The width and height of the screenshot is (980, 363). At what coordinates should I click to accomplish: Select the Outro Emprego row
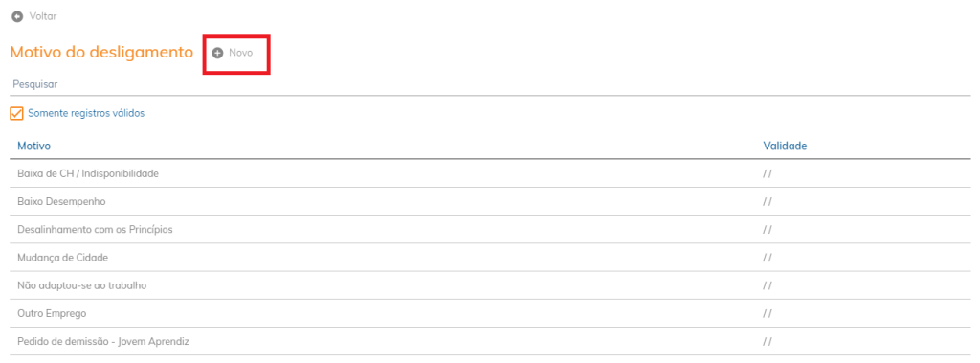click(x=491, y=313)
